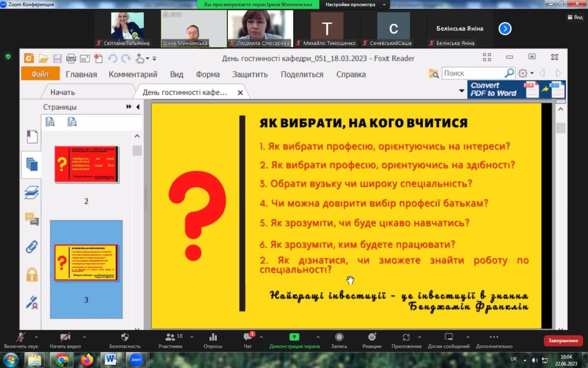This screenshot has width=588, height=368.
Task: Open Дополнительно more options in Zoom
Action: (x=494, y=340)
